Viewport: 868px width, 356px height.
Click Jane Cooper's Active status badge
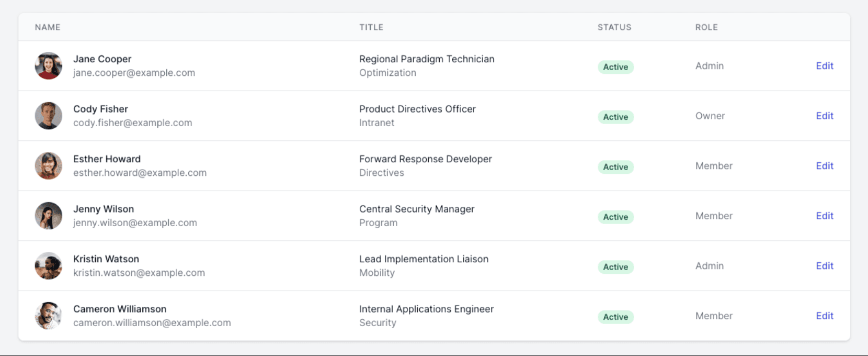coord(615,67)
